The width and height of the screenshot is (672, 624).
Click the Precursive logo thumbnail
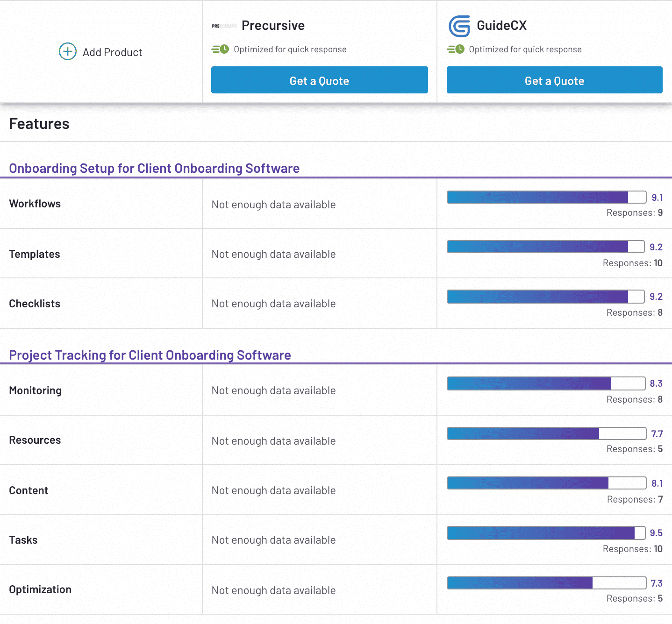[224, 26]
